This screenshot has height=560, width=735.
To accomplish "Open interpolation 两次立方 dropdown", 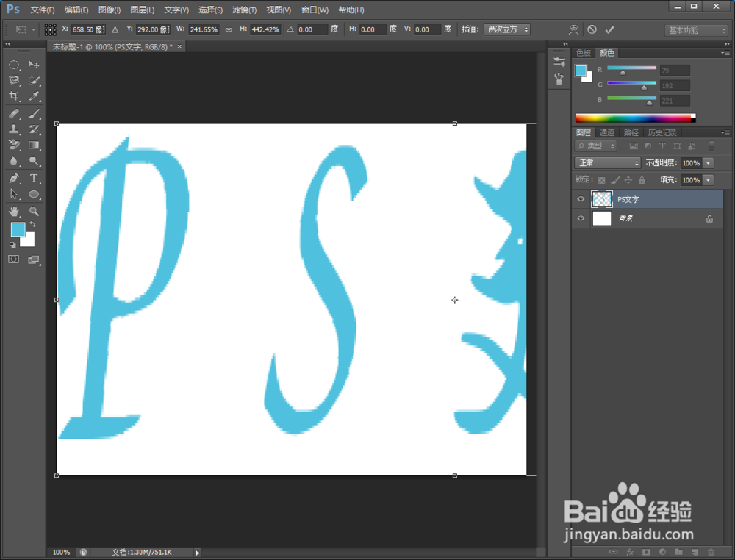I will (507, 29).
